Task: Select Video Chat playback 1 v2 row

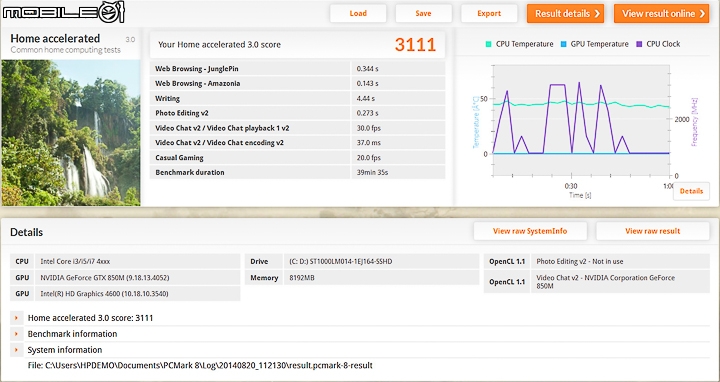Action: click(x=298, y=128)
